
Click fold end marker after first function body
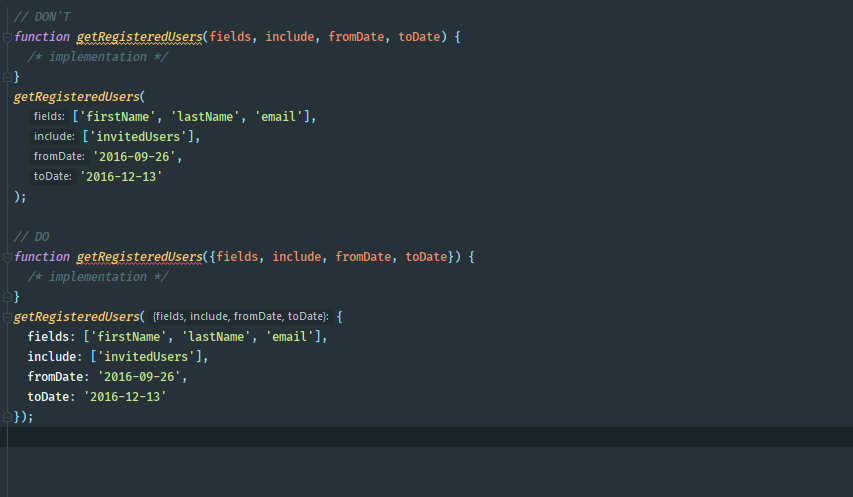click(x=8, y=76)
